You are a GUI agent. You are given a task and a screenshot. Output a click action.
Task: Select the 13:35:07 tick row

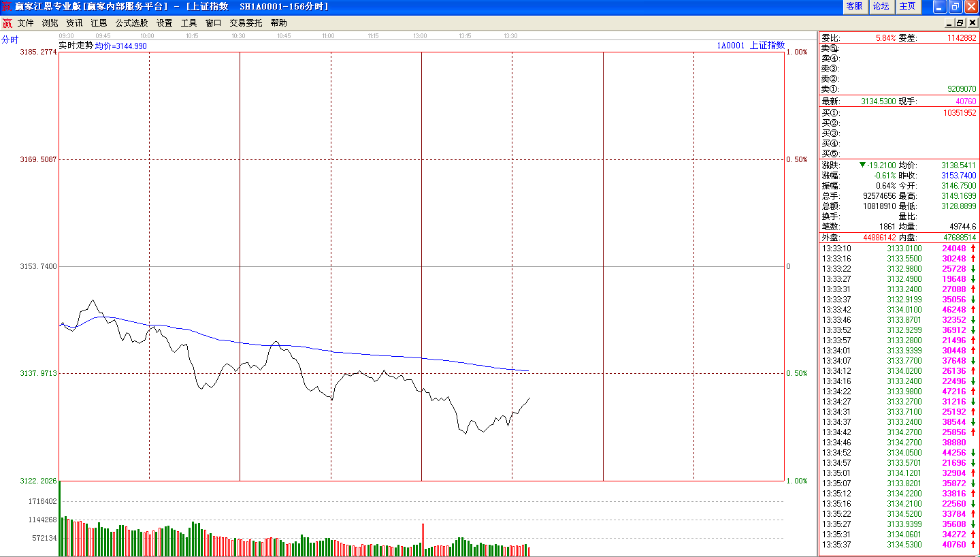pos(898,483)
